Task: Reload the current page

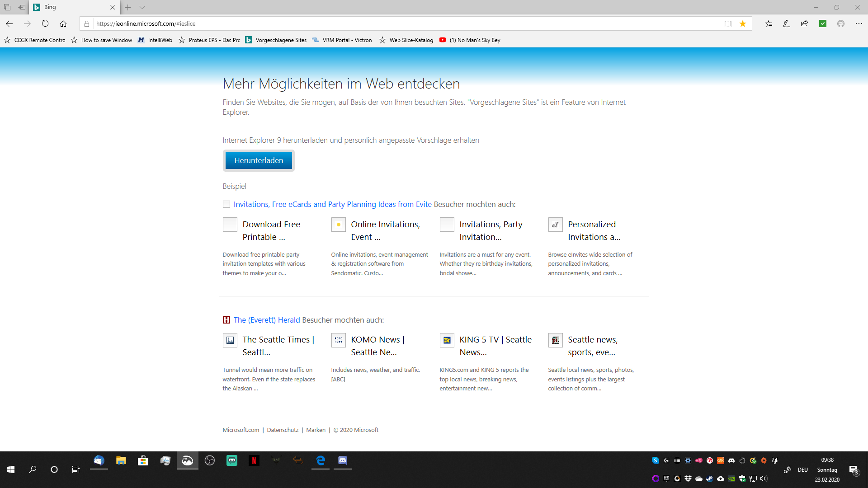Action: coord(45,23)
